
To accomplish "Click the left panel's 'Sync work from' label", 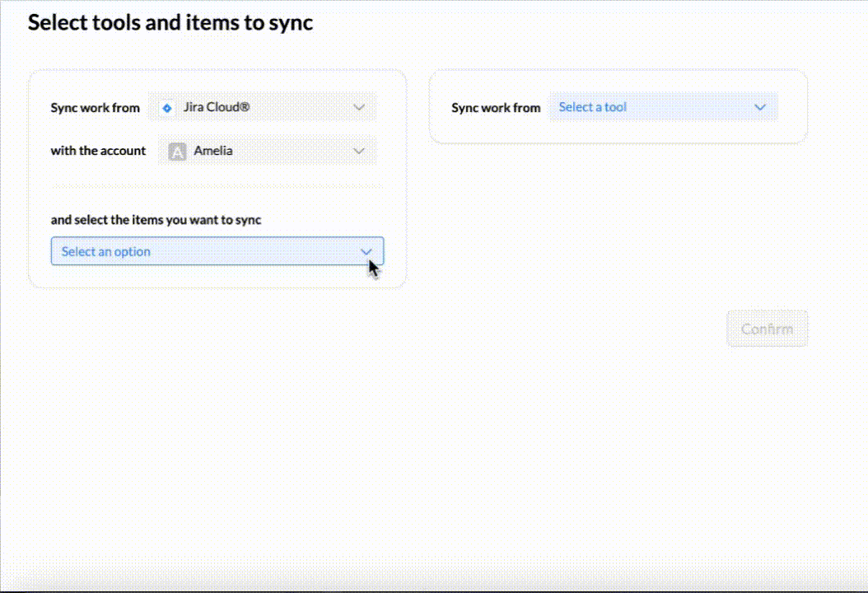I will 96,107.
